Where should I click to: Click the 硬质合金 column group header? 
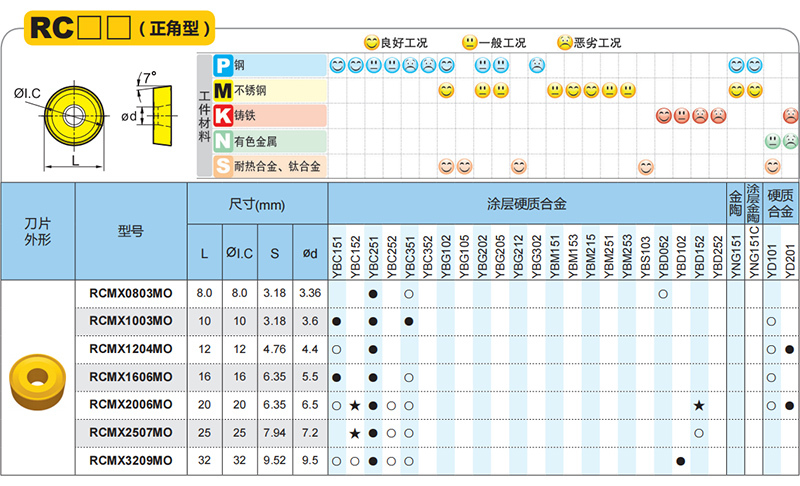[x=780, y=204]
